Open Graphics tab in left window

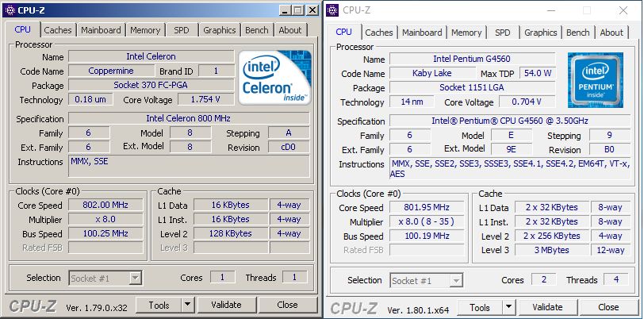pos(220,30)
